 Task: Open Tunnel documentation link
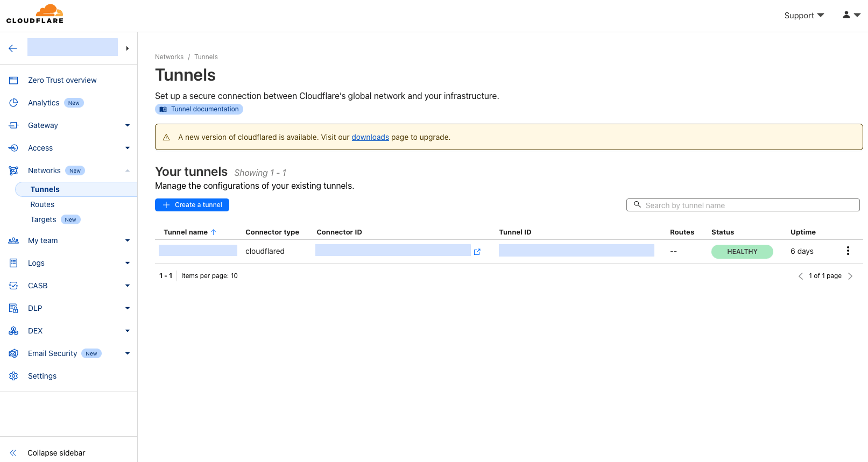point(199,109)
